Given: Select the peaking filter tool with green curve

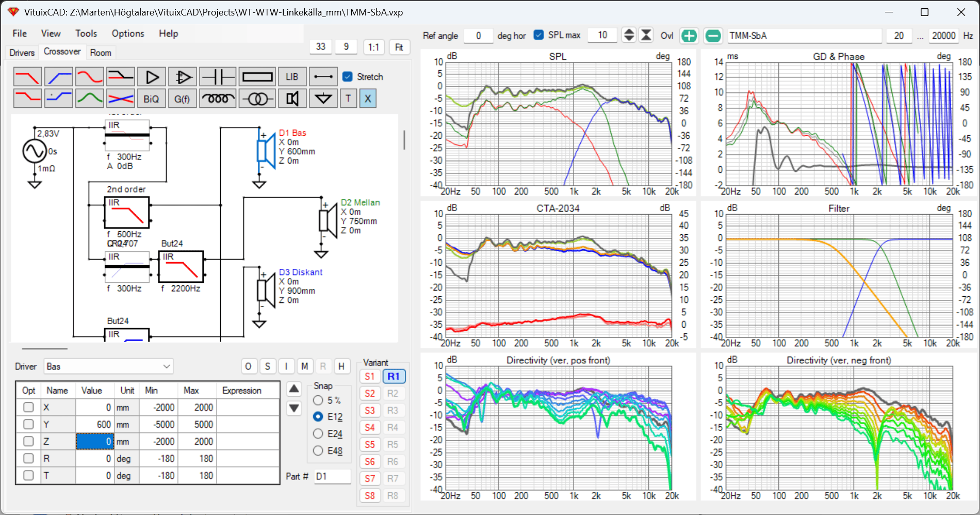Looking at the screenshot, I should (x=90, y=99).
